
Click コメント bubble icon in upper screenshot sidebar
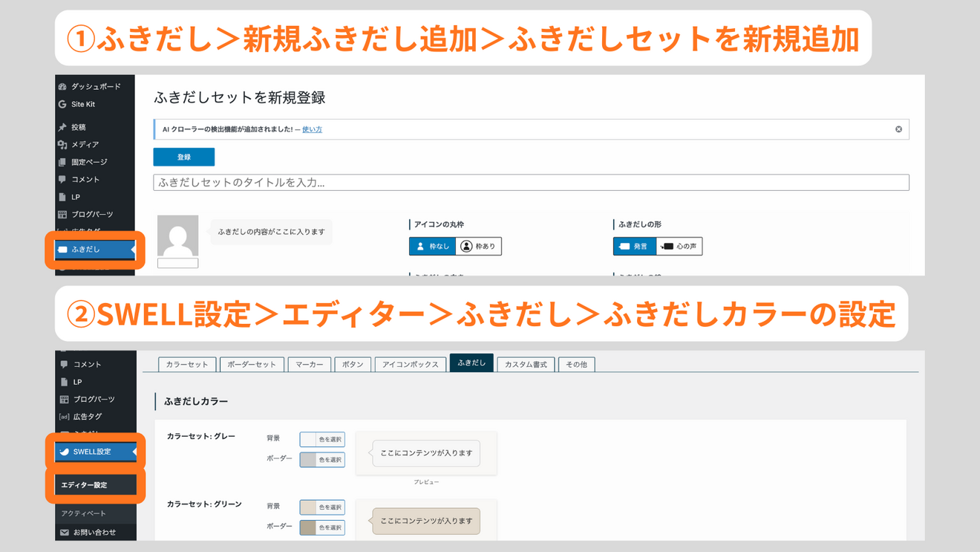62,180
